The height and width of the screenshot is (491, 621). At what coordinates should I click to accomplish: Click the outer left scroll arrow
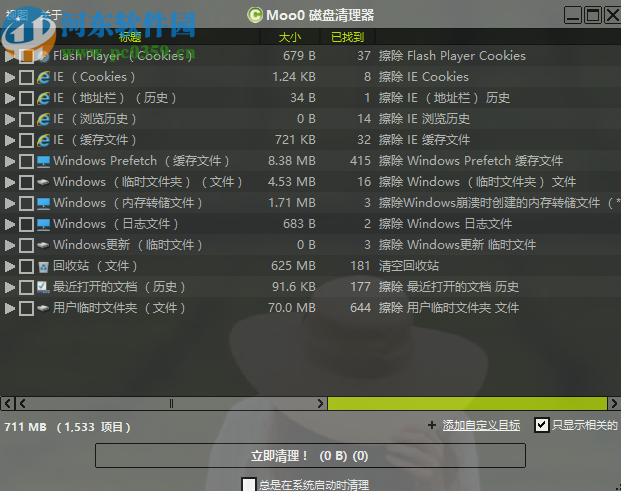click(x=8, y=403)
